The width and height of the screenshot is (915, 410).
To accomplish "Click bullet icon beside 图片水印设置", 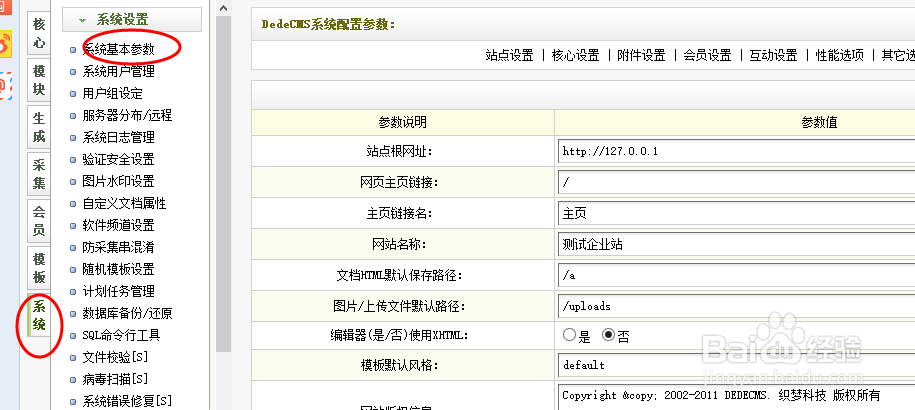I will point(73,182).
